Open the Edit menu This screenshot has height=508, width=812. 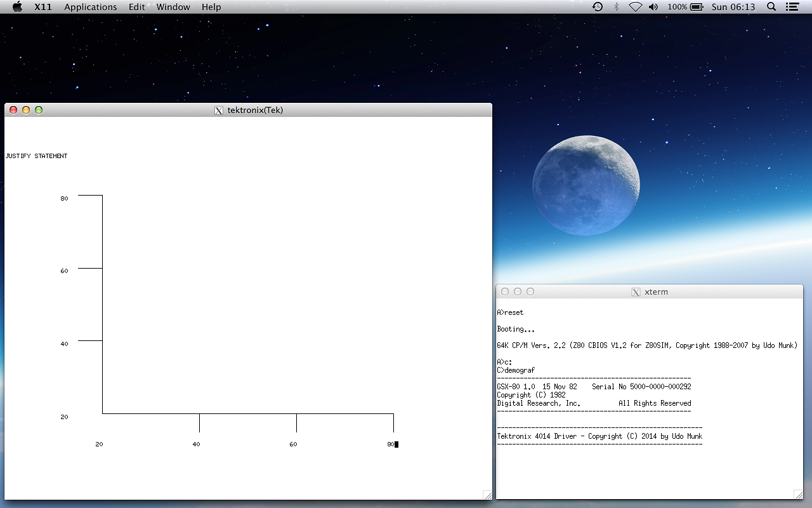(x=136, y=7)
